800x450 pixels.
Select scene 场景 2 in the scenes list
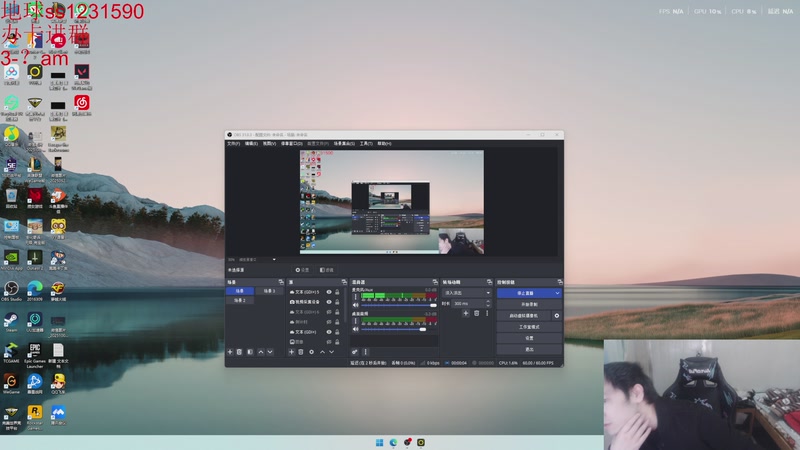coord(240,301)
